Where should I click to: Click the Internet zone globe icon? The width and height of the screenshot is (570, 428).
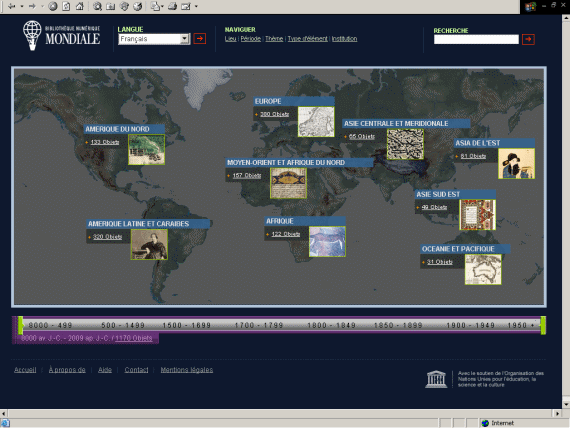(x=485, y=423)
